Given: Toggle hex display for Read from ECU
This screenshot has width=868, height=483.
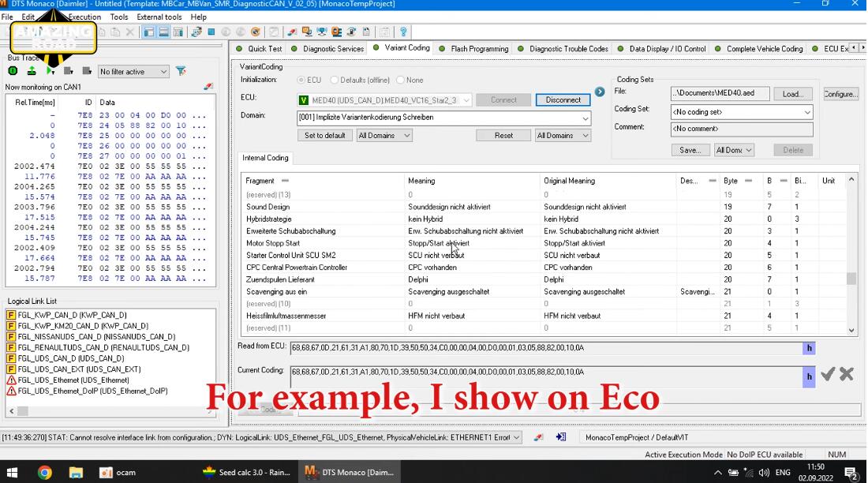Looking at the screenshot, I should click(x=809, y=348).
